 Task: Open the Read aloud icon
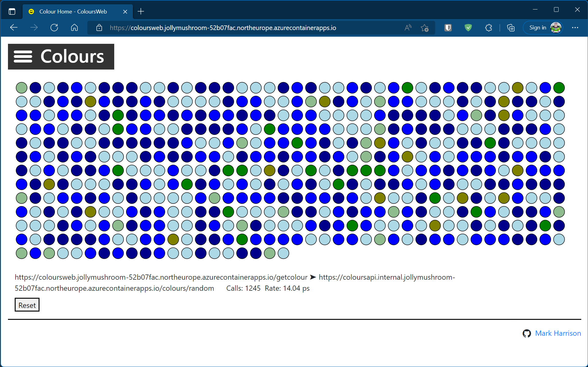point(408,28)
